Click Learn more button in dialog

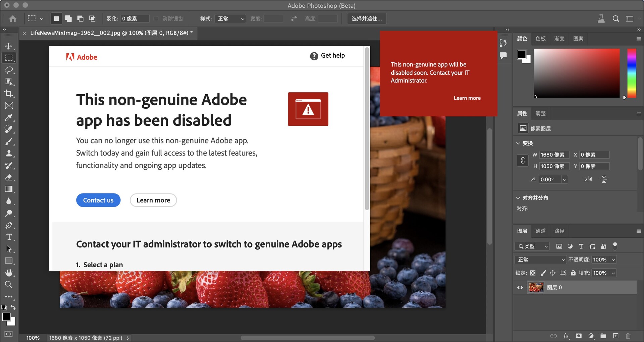click(x=153, y=200)
